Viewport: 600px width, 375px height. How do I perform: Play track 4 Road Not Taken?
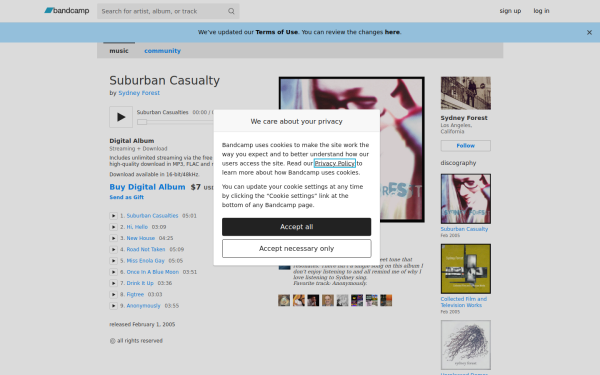[113, 249]
